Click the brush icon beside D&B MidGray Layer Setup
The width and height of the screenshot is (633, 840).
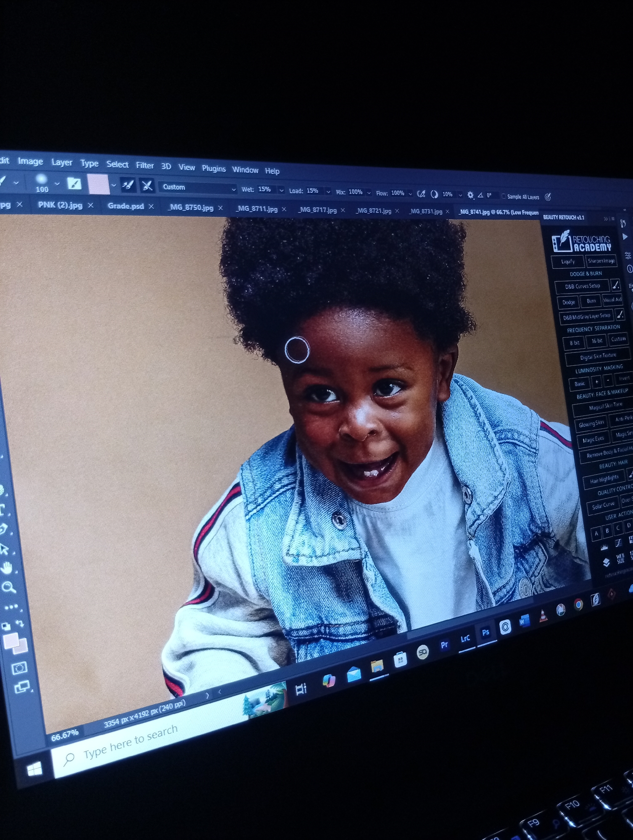point(620,314)
